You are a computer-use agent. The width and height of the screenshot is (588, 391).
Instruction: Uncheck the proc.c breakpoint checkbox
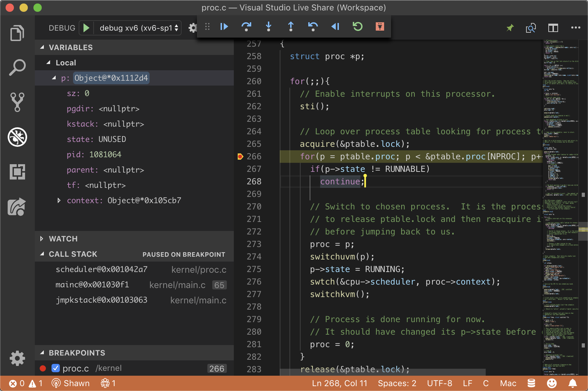[x=56, y=368]
